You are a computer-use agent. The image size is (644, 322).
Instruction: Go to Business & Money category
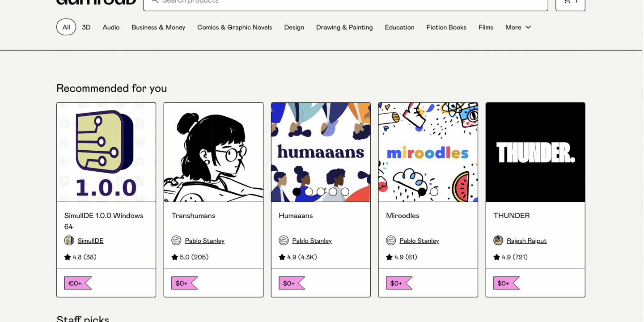tap(158, 27)
